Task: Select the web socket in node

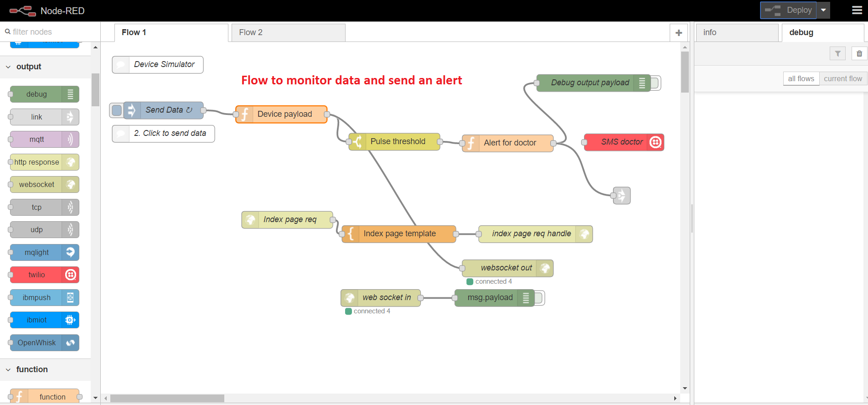Action: click(x=381, y=298)
